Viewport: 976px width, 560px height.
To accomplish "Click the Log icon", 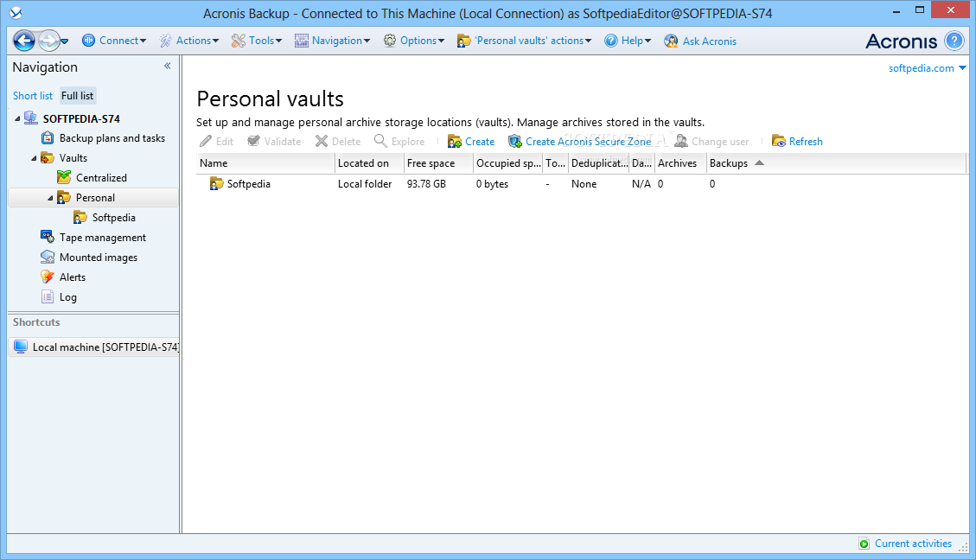I will tap(48, 296).
